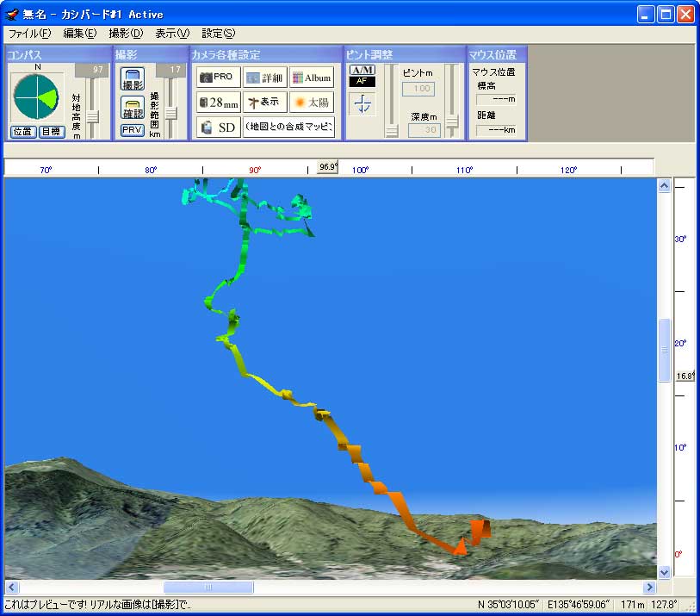Click the SD card button

[x=218, y=128]
